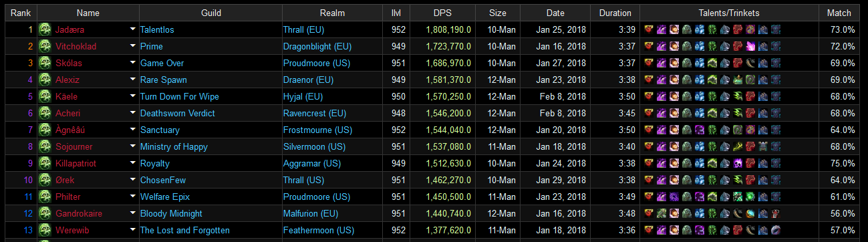Click last trinket icon in Werewib's row
The width and height of the screenshot is (868, 242).
point(775,230)
